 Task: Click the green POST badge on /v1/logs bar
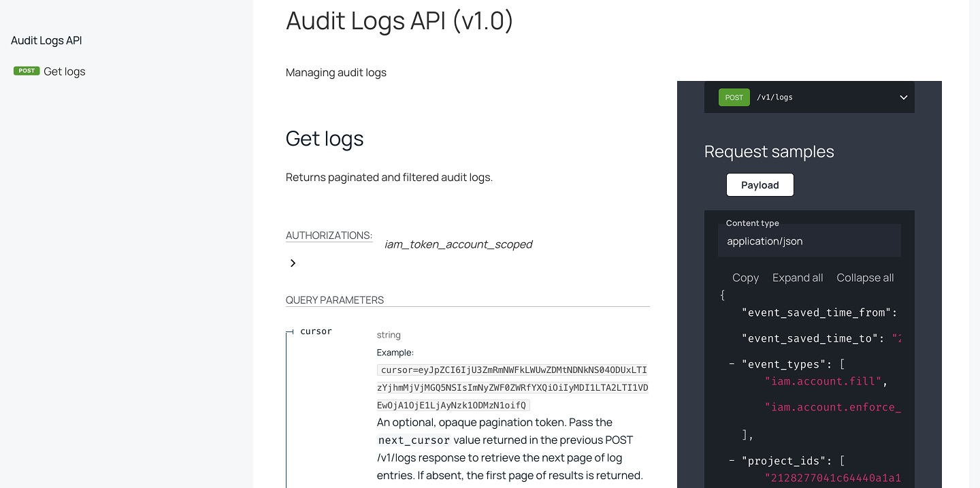734,97
